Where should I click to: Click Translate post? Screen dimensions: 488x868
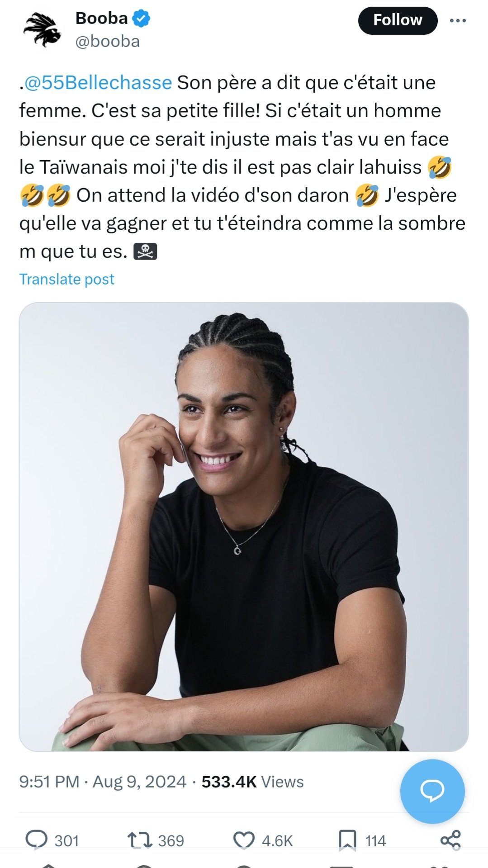66,279
